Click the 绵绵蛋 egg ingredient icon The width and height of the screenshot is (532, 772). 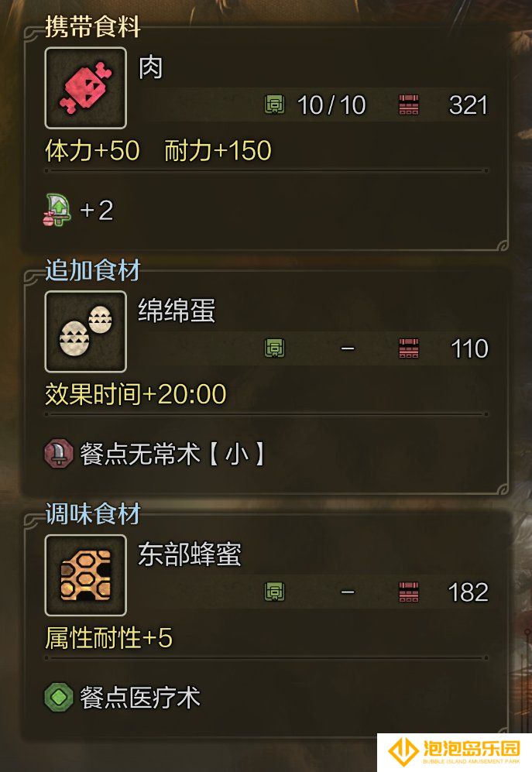tap(86, 331)
